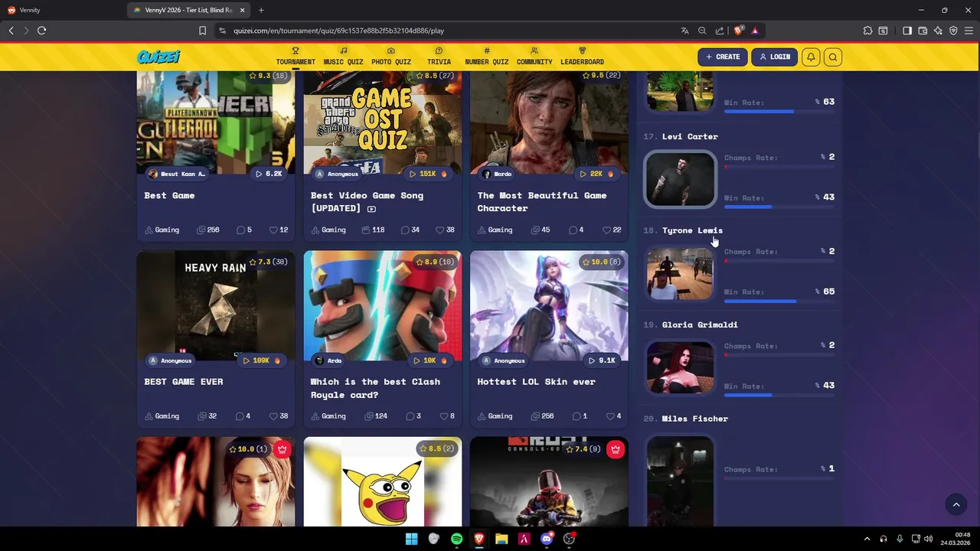Click the Login button
Image resolution: width=980 pixels, height=551 pixels.
774,57
